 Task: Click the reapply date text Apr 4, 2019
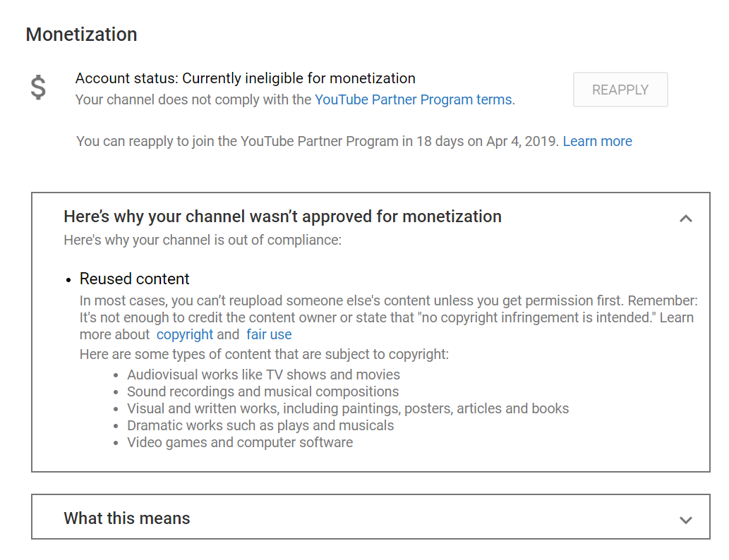pyautogui.click(x=522, y=141)
